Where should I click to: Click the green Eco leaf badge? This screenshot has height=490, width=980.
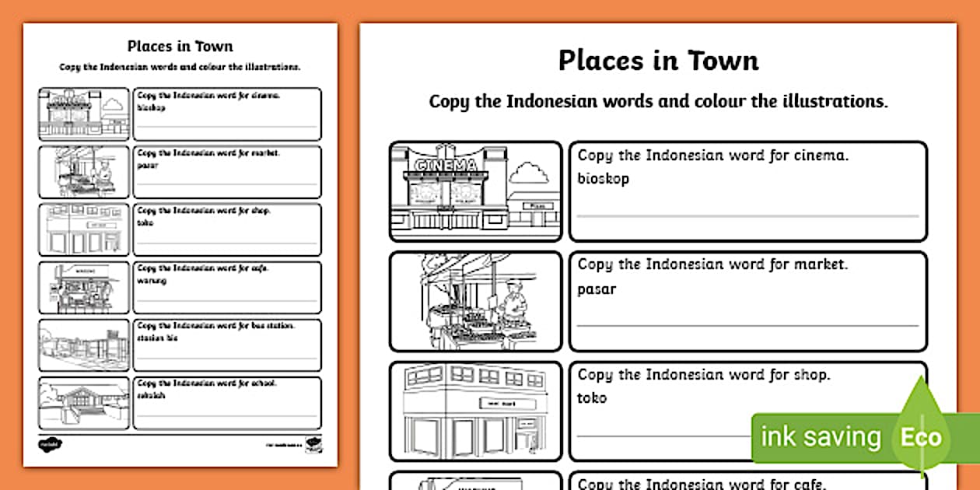920,437
